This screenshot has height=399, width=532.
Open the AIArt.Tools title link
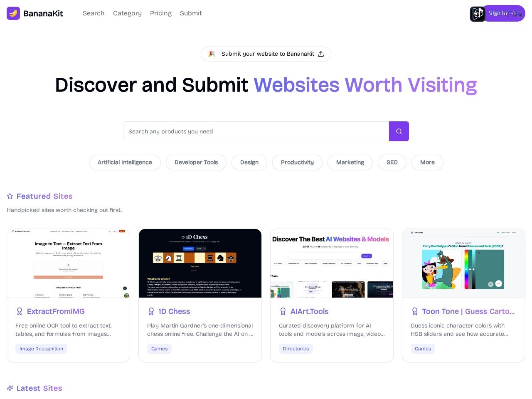click(310, 311)
